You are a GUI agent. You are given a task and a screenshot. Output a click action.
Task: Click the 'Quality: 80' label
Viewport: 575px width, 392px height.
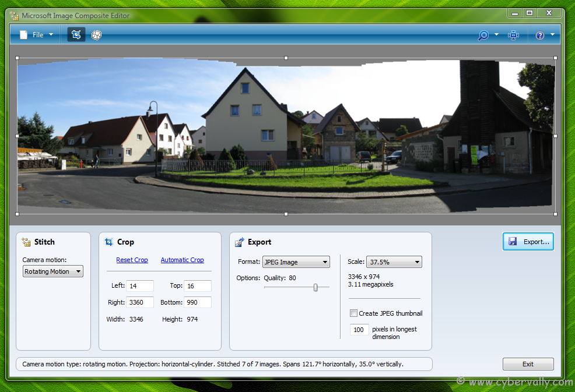[x=280, y=278]
